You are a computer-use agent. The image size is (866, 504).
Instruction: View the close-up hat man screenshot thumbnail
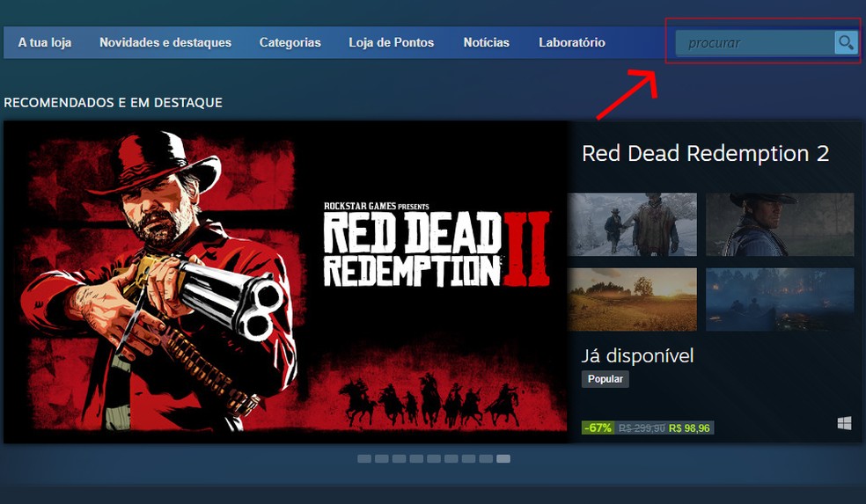pos(780,224)
